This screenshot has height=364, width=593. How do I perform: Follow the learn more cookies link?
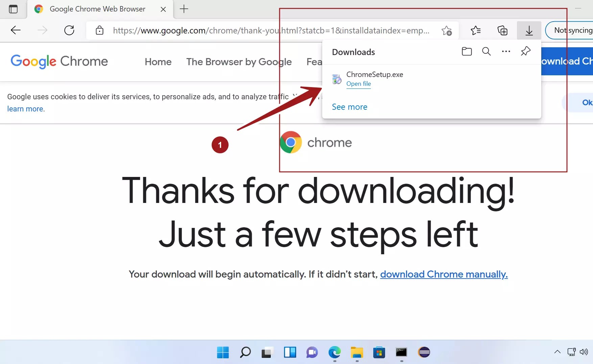click(26, 109)
